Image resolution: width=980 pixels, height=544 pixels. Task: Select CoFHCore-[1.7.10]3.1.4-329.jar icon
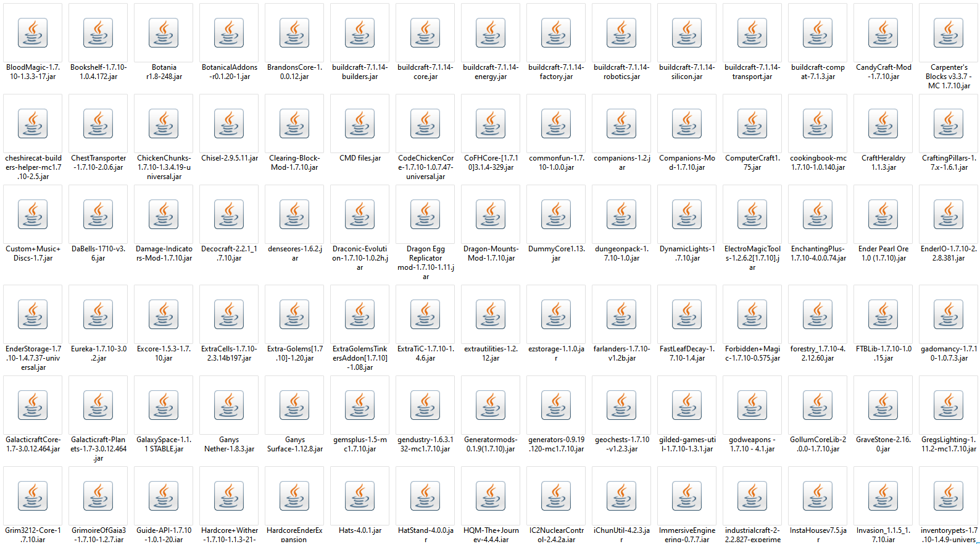[491, 123]
